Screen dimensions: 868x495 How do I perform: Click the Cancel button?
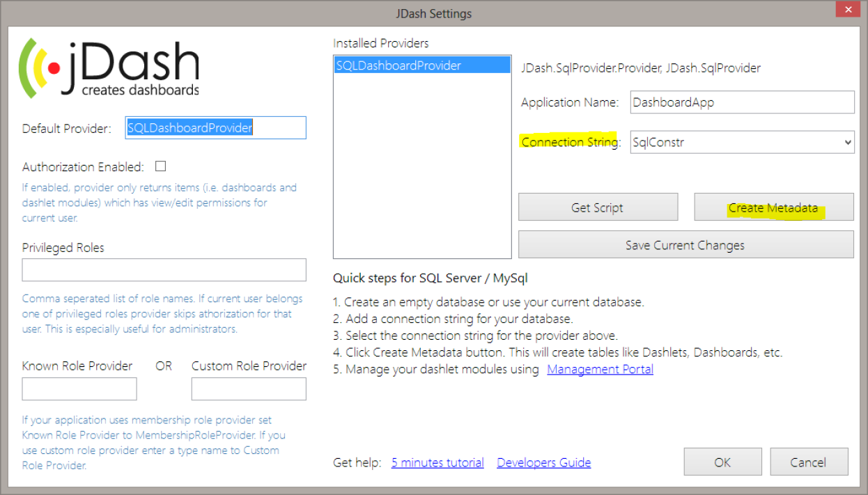809,462
